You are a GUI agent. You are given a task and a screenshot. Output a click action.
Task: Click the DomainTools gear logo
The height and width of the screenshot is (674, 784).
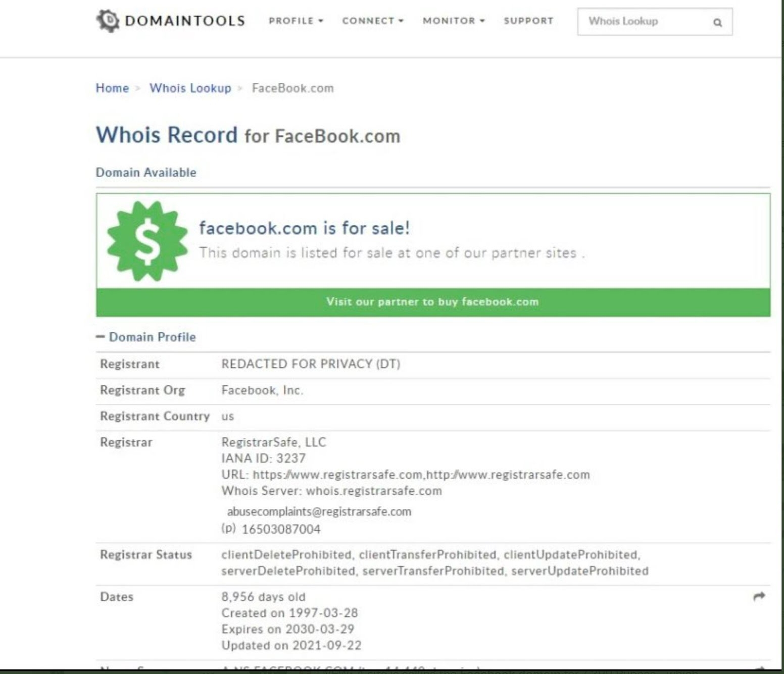[x=108, y=21]
